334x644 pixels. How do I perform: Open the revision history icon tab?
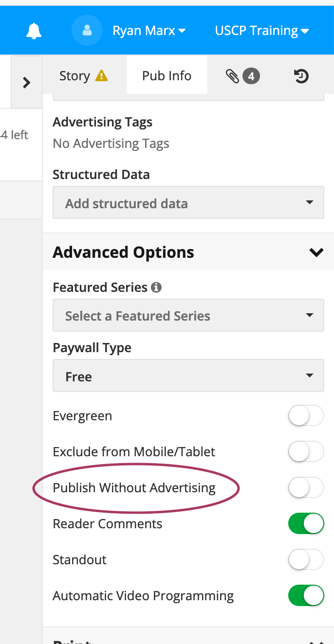click(301, 76)
